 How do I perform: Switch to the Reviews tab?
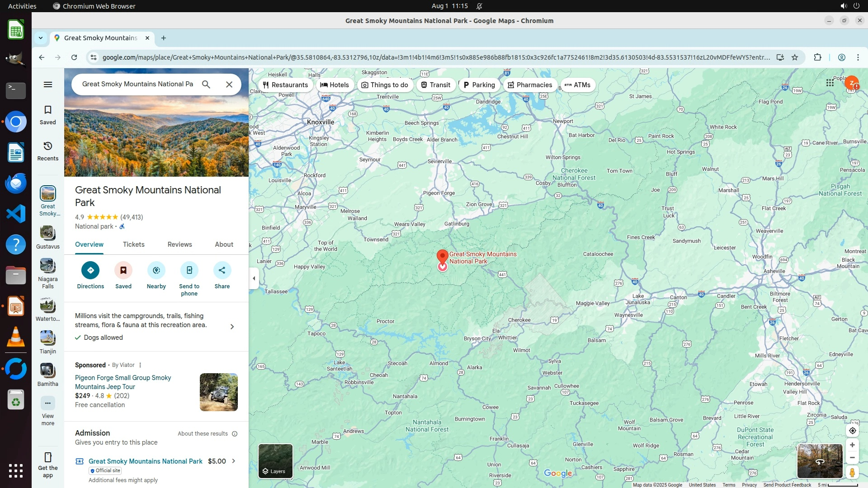(x=179, y=244)
